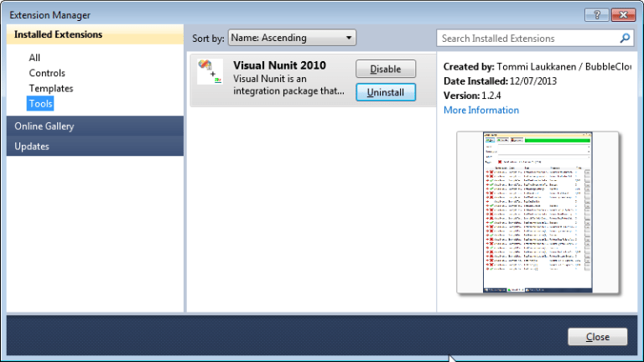Select the All category

pyautogui.click(x=34, y=58)
